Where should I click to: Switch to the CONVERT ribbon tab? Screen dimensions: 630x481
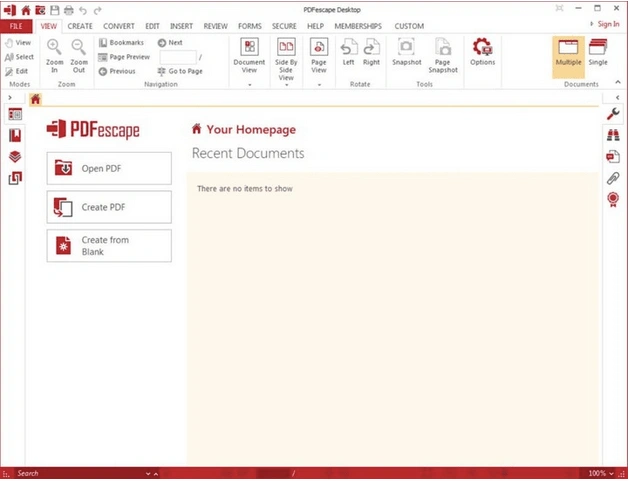(119, 26)
